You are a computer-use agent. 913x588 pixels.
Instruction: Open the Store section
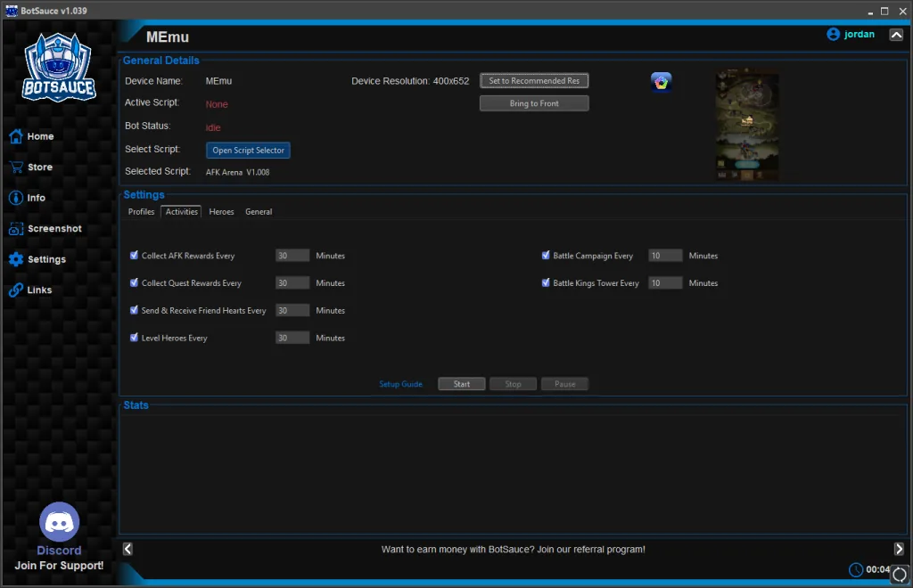tap(31, 167)
